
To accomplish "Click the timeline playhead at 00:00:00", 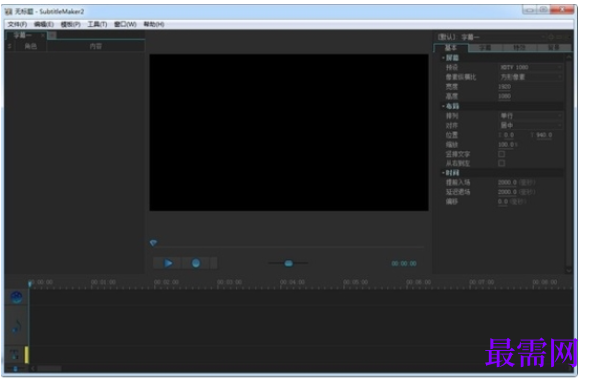I will point(30,284).
